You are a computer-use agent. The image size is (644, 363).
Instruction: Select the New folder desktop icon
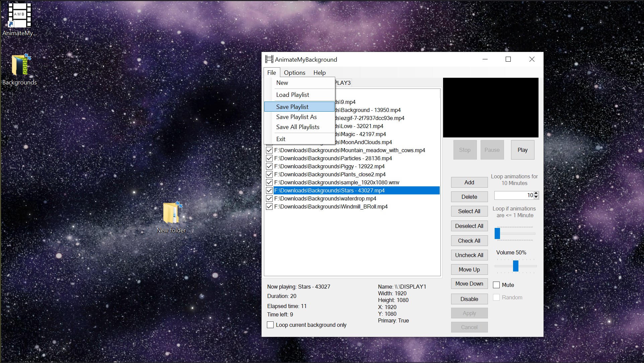coord(171,214)
